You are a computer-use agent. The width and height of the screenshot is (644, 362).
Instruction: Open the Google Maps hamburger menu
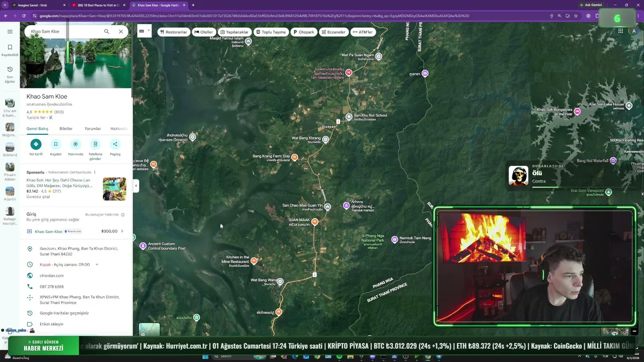10,32
